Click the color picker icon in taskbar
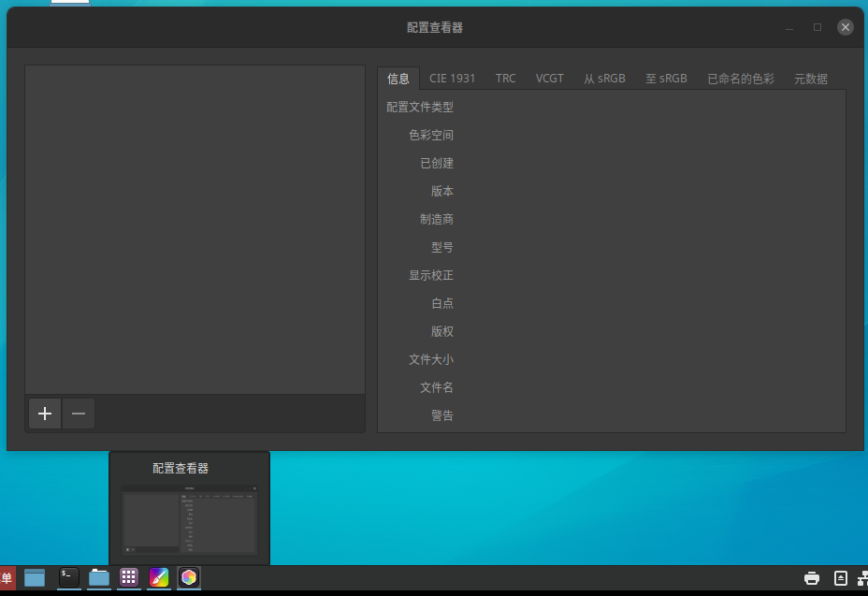 coord(159,577)
